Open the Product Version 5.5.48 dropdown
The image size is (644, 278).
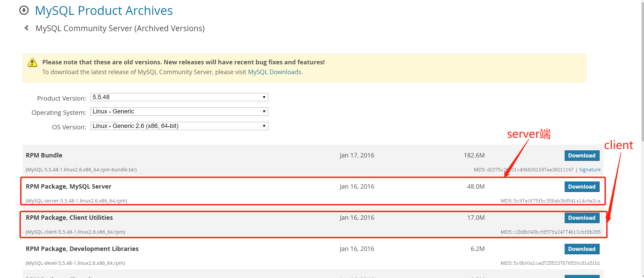[x=179, y=97]
